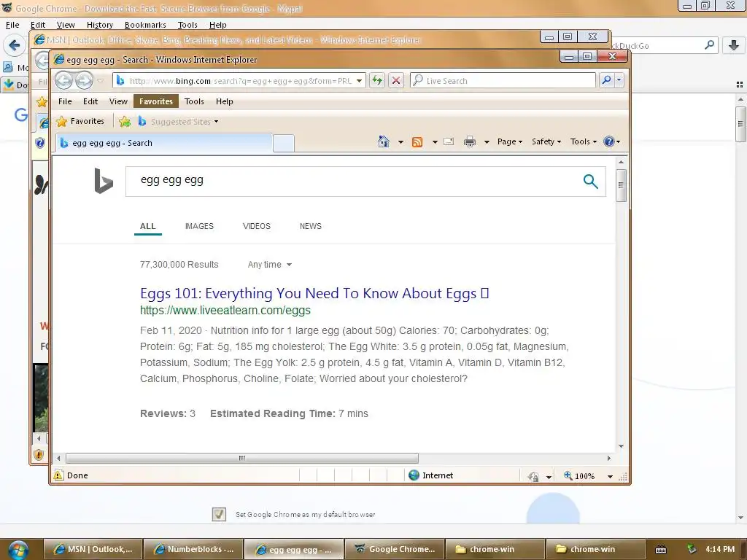The image size is (747, 560).
Task: Switch to NEWS results tab
Action: (311, 226)
